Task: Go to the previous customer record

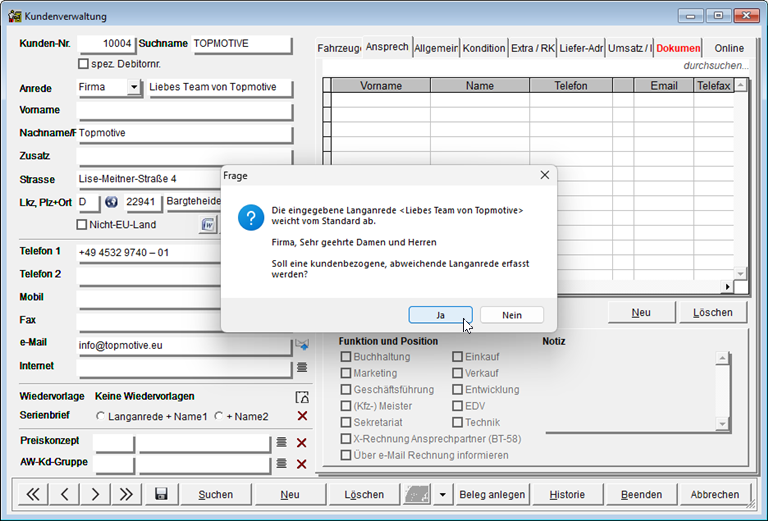Action: pyautogui.click(x=64, y=494)
